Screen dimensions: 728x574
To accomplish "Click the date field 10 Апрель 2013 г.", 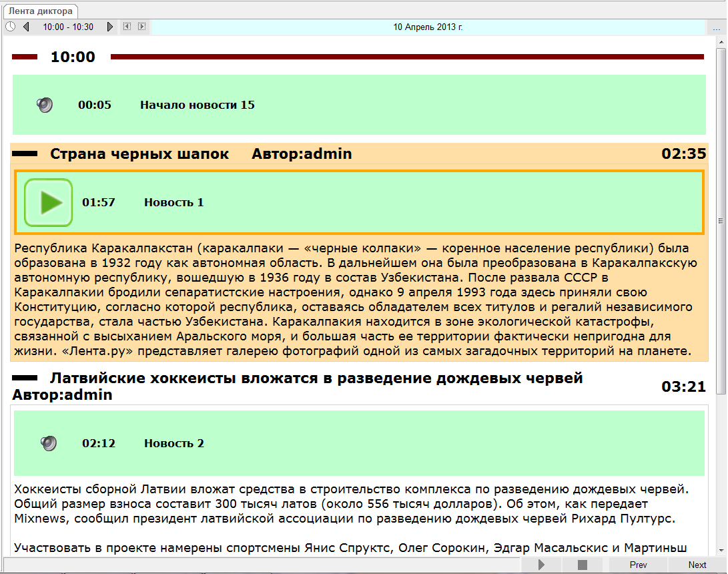I will coord(428,27).
